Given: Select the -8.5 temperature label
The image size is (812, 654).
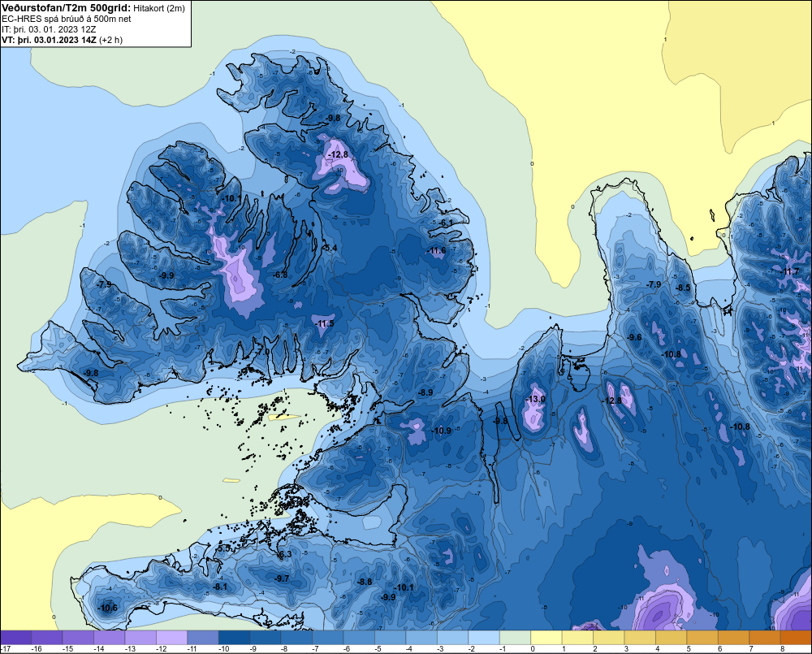Looking at the screenshot, I should [x=683, y=288].
